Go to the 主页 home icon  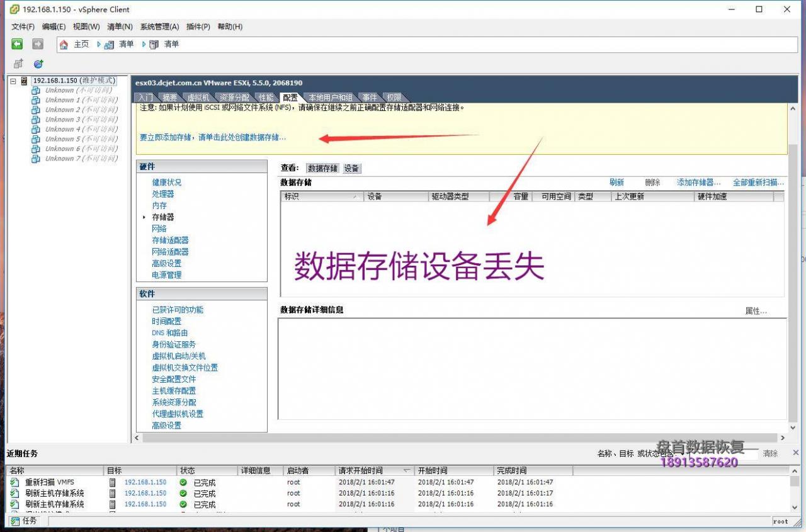point(64,45)
